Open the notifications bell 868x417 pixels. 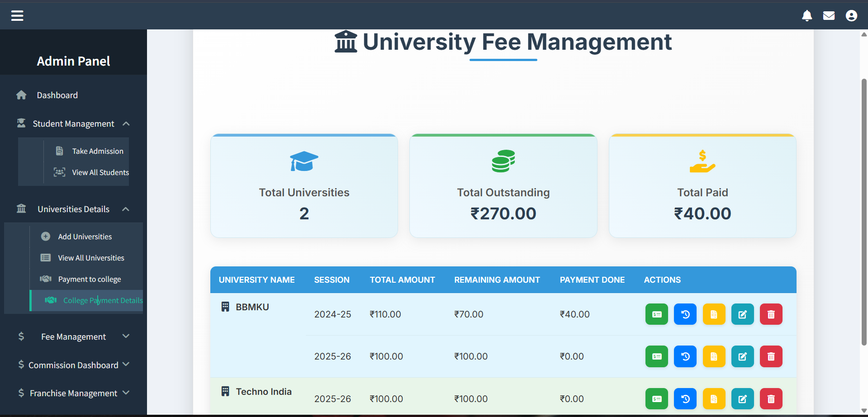tap(806, 16)
